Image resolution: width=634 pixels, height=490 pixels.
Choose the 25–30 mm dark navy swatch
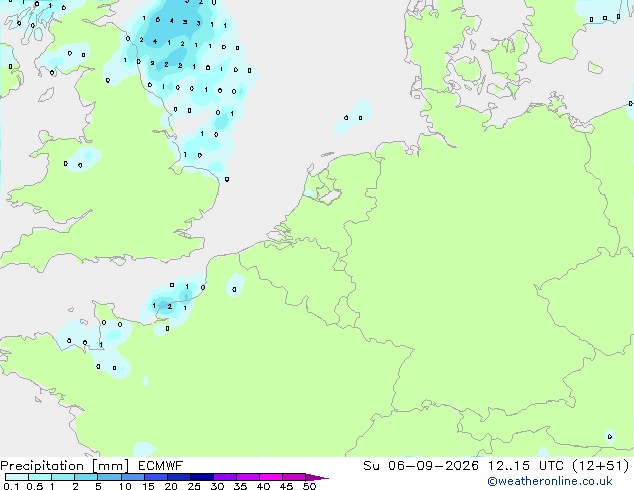pos(202,477)
